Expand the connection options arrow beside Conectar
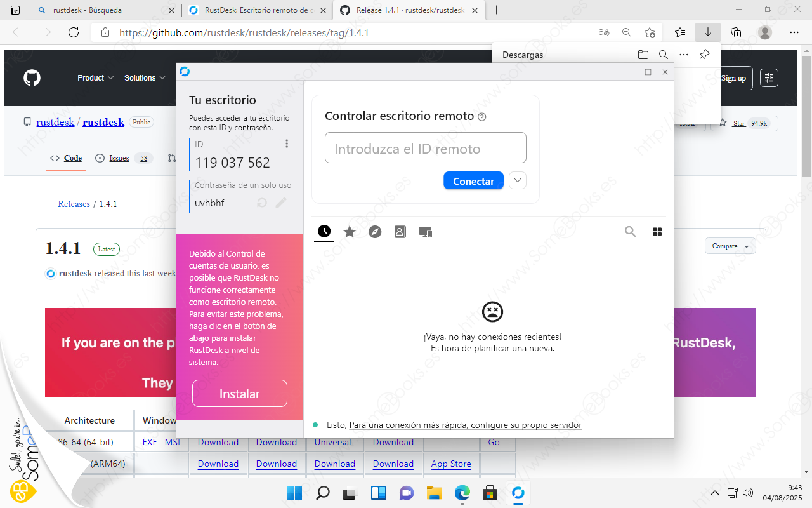The image size is (812, 508). click(518, 180)
